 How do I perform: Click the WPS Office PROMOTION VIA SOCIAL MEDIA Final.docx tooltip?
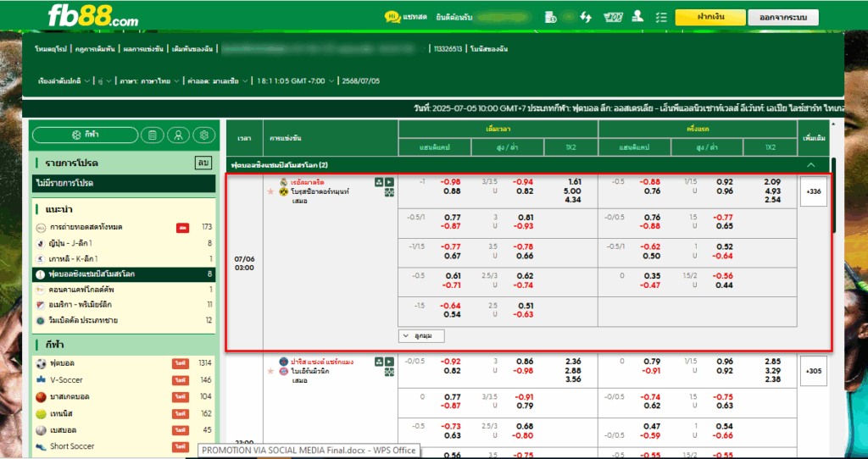click(309, 451)
